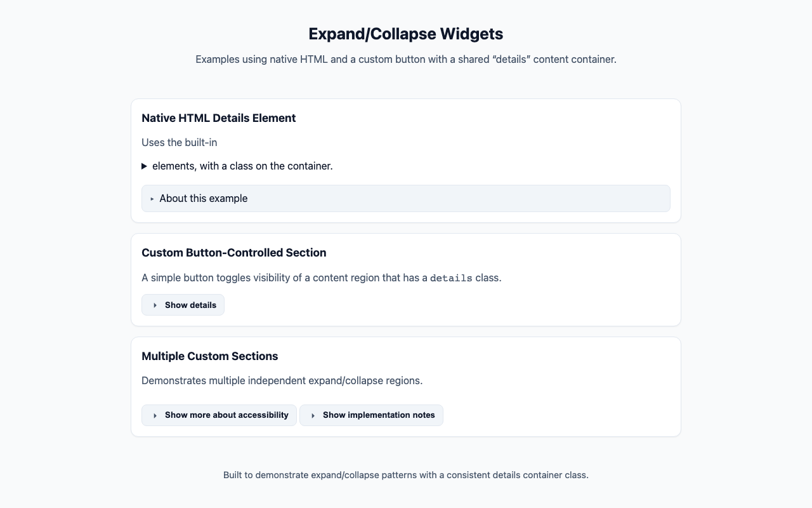Click the arrow icon on the About this example summary
The height and width of the screenshot is (508, 812).
(x=152, y=198)
